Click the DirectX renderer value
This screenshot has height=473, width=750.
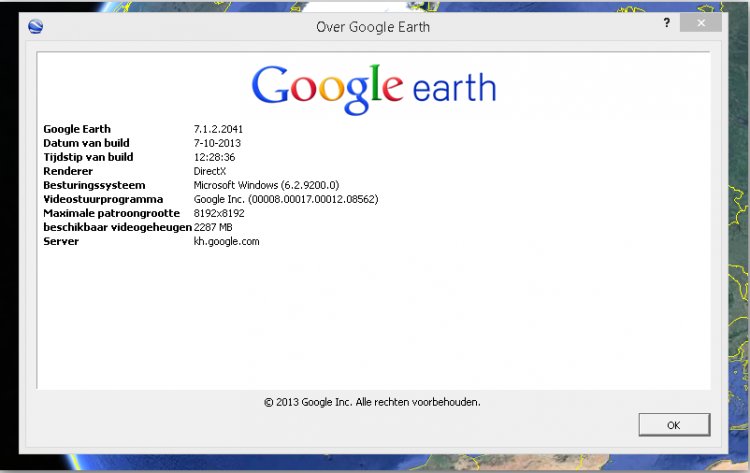click(210, 171)
